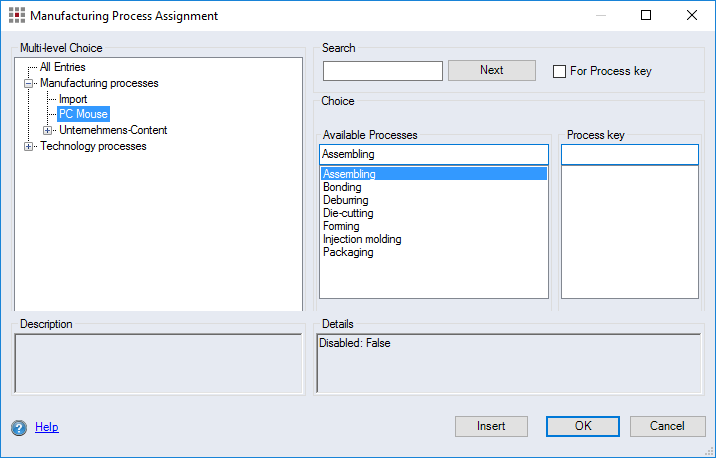Select the PC Mouse tree item
716x458 pixels.
click(x=83, y=114)
